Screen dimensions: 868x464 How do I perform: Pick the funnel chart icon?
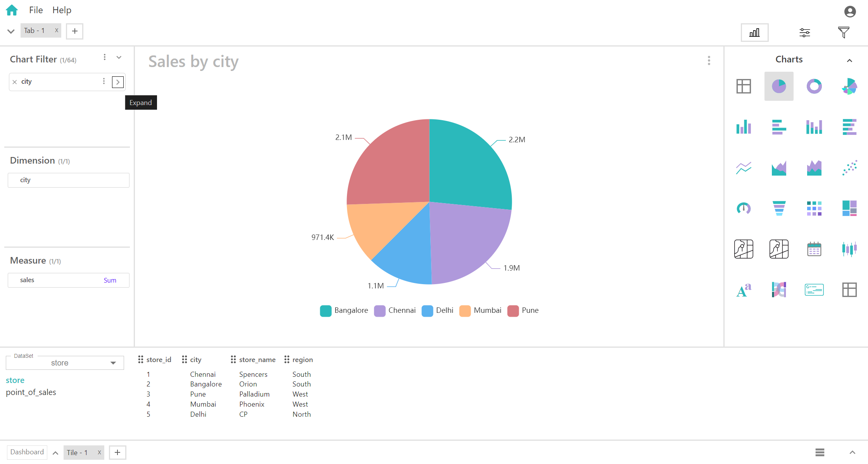[x=779, y=208]
